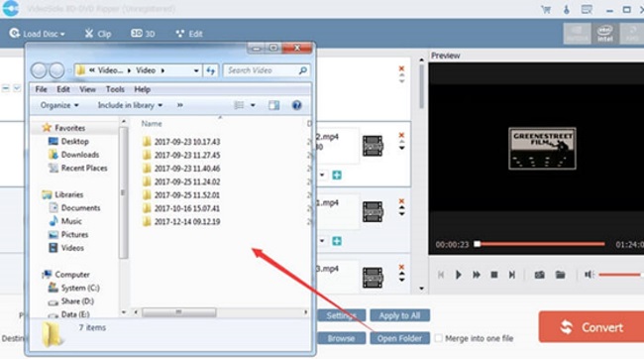Screen dimensions: 644x359
Task: Open film clip icon for 3.mp4
Action: [373, 277]
